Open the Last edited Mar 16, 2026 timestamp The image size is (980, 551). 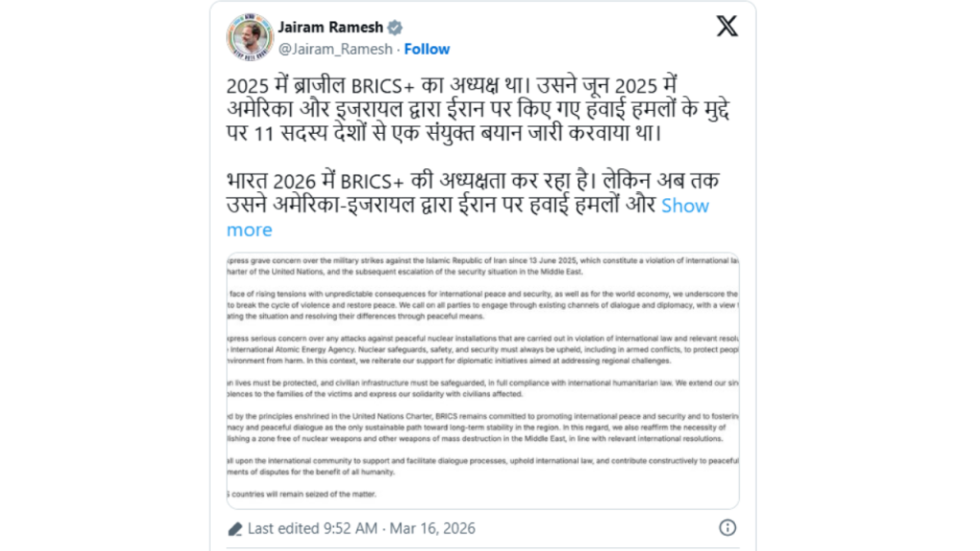(x=362, y=528)
